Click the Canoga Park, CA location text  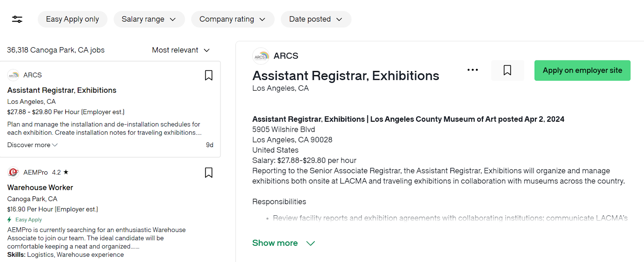pos(32,199)
